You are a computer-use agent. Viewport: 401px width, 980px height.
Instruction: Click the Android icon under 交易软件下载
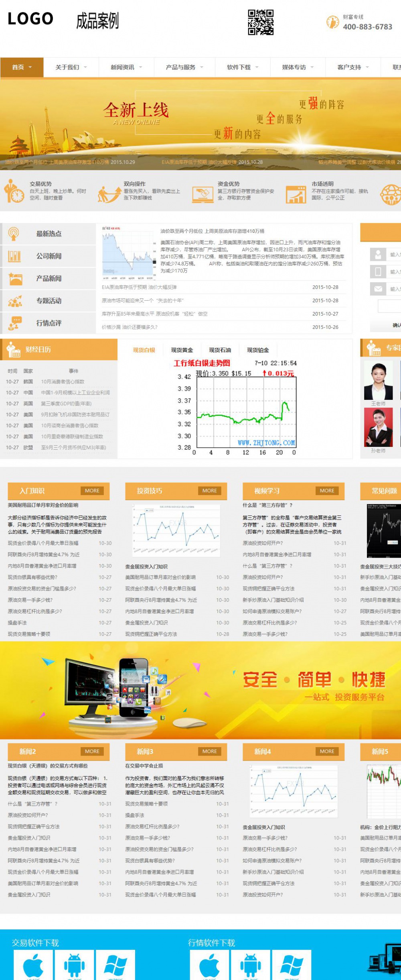point(75,966)
